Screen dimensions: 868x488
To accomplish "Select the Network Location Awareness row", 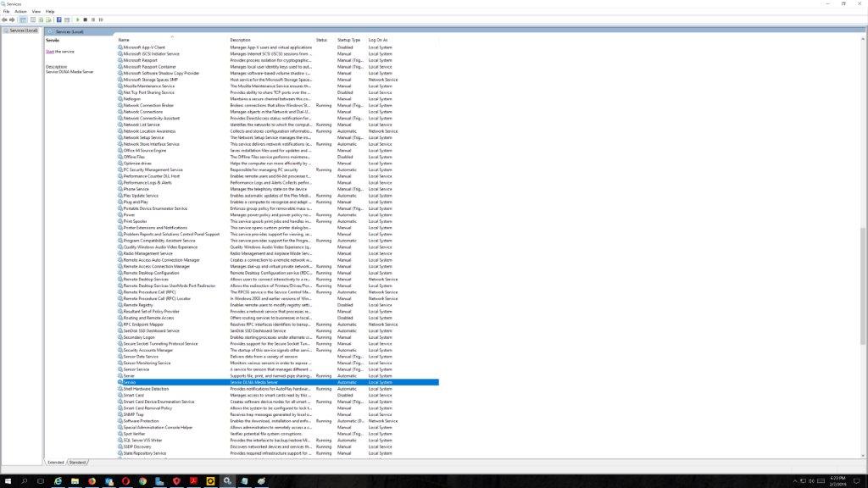I will 278,131.
